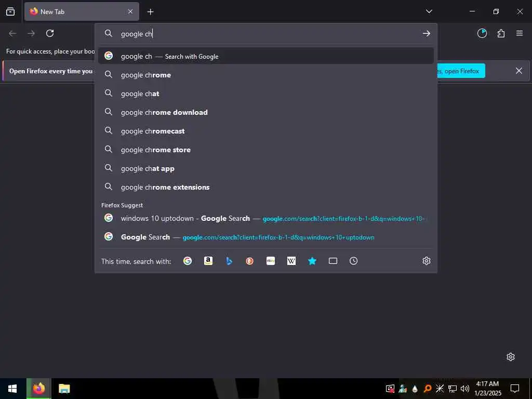Search this time with DuckDuckGo icon
This screenshot has height=399, width=532.
coord(250,261)
